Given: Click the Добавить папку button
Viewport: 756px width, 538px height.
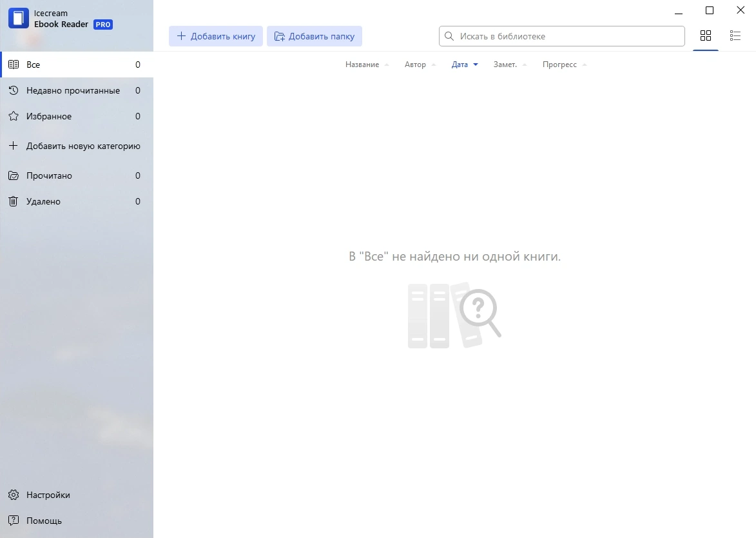Looking at the screenshot, I should tap(315, 36).
